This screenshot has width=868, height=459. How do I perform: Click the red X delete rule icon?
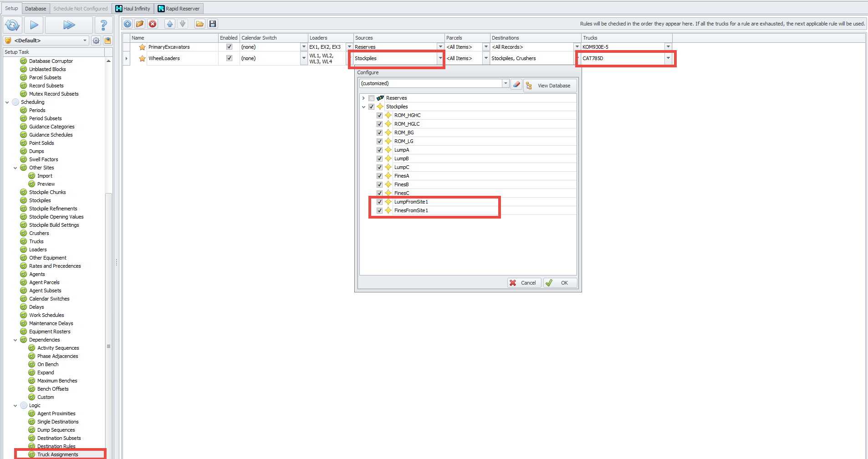(153, 24)
